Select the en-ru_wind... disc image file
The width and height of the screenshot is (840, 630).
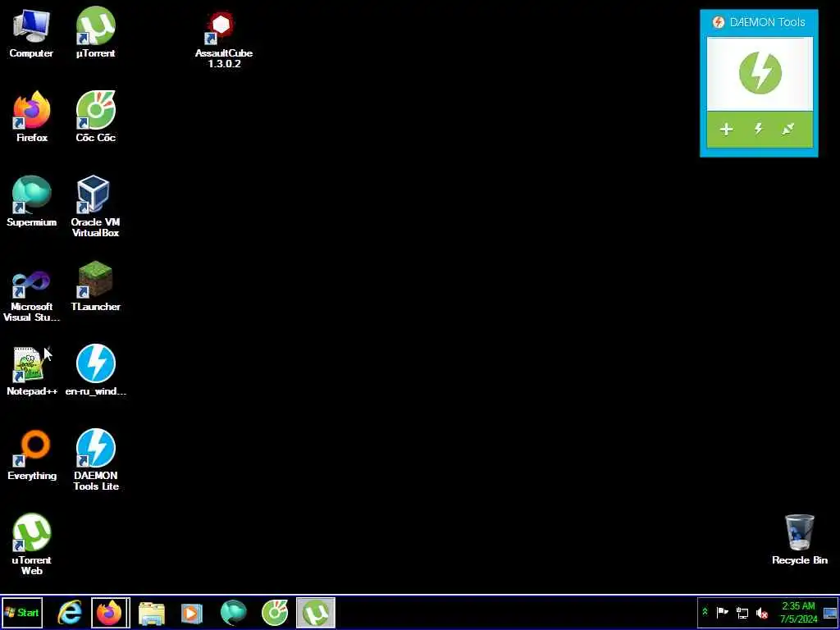(95, 371)
